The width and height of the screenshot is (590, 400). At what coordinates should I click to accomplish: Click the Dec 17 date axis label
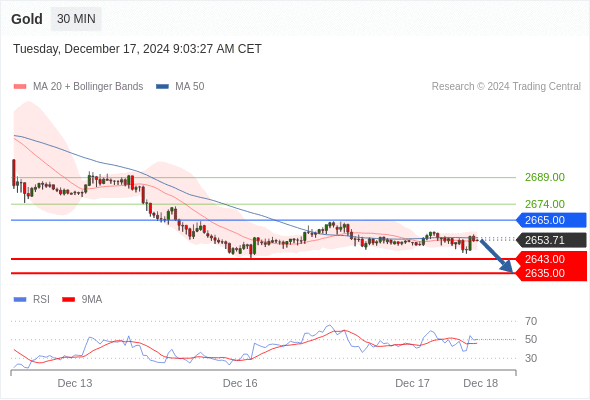click(412, 383)
